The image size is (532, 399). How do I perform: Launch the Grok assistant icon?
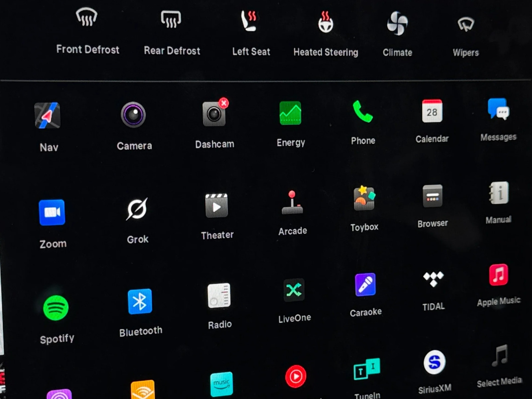pyautogui.click(x=137, y=209)
